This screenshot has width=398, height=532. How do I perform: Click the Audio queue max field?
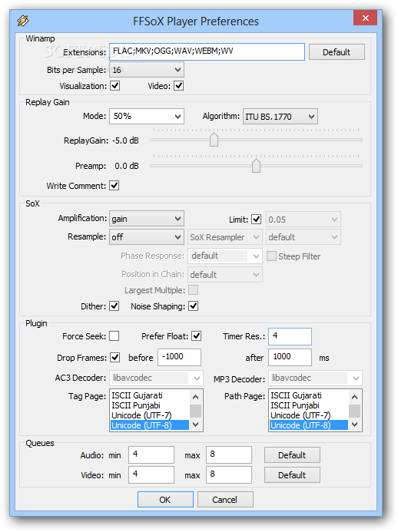tap(228, 454)
